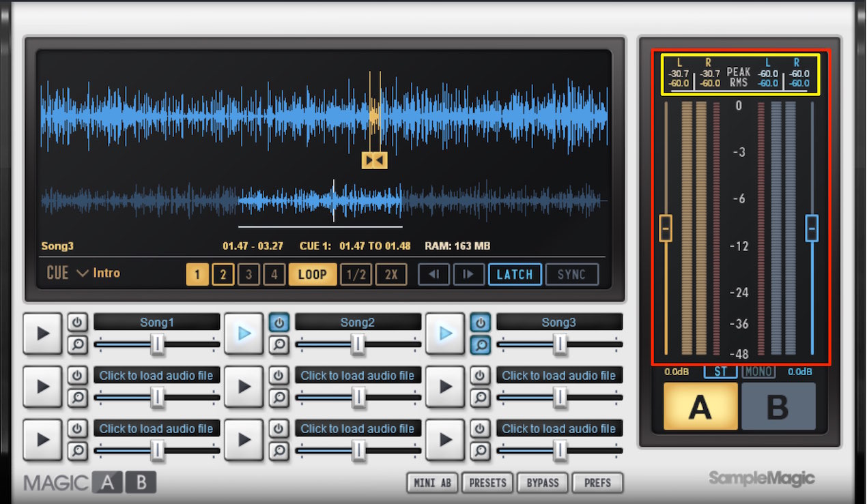Open the CUE Intro dropdown
Image resolution: width=867 pixels, height=504 pixels.
pos(83,273)
